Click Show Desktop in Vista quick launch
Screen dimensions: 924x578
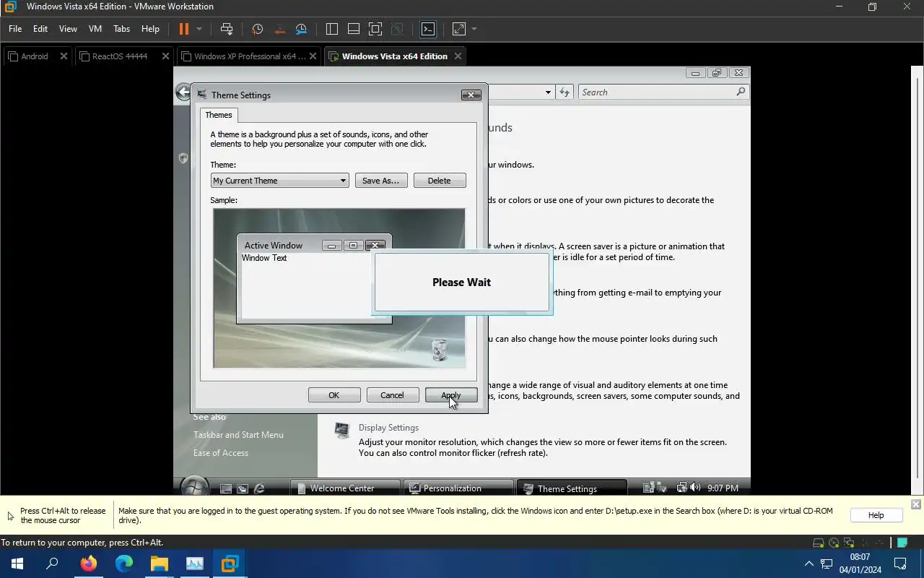226,489
